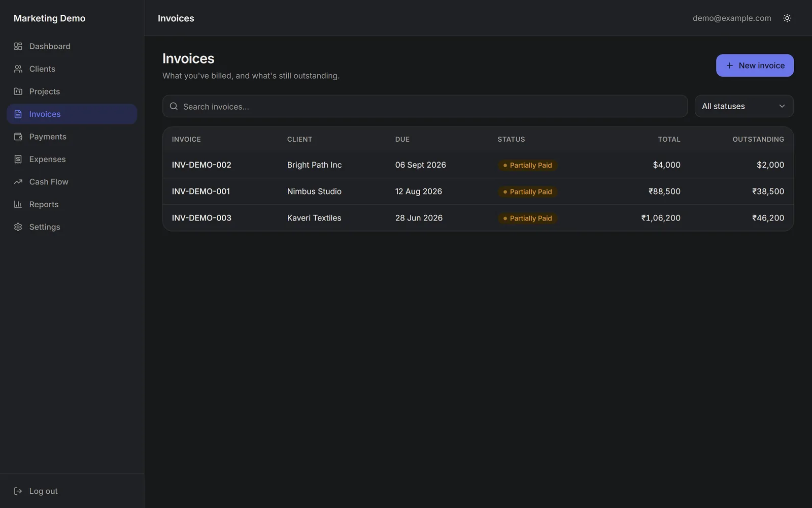
Task: Click the Reports bar chart icon
Action: click(x=18, y=204)
